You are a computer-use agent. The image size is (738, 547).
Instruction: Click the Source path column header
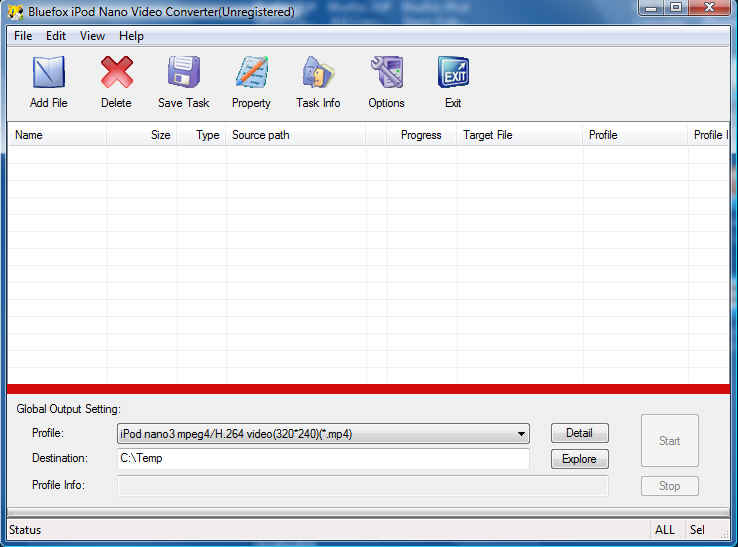[297, 135]
